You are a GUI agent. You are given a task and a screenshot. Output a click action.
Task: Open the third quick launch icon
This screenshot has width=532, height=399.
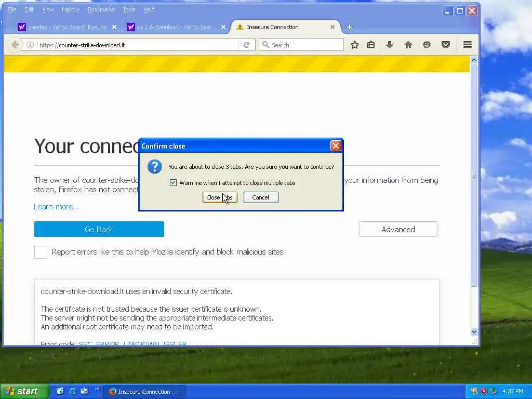click(84, 391)
